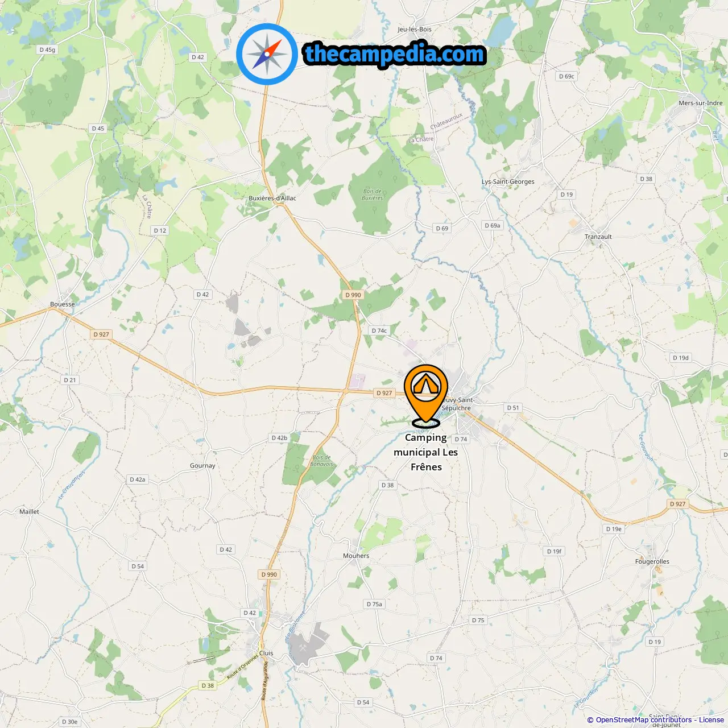Select Camping municipal Les Frênes label

point(426,452)
